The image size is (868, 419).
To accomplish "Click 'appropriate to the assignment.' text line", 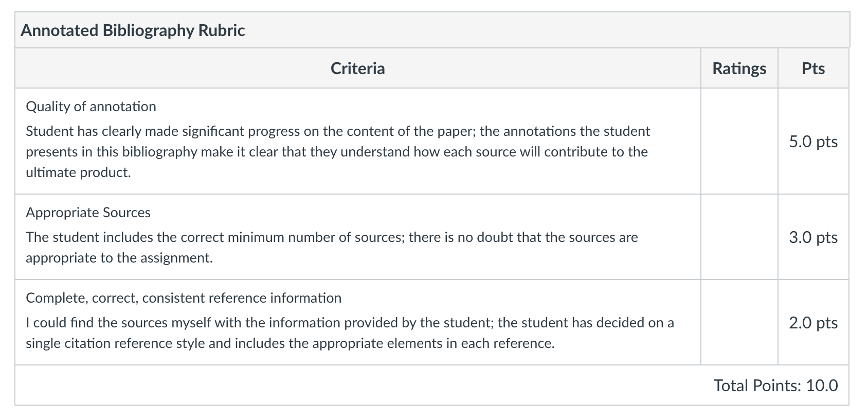I will (119, 258).
